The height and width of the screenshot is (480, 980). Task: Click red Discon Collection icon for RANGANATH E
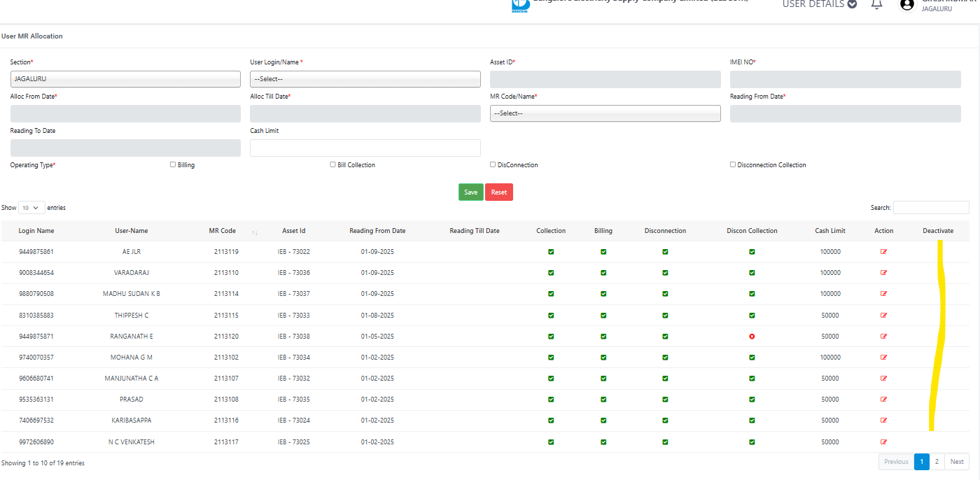[752, 337]
